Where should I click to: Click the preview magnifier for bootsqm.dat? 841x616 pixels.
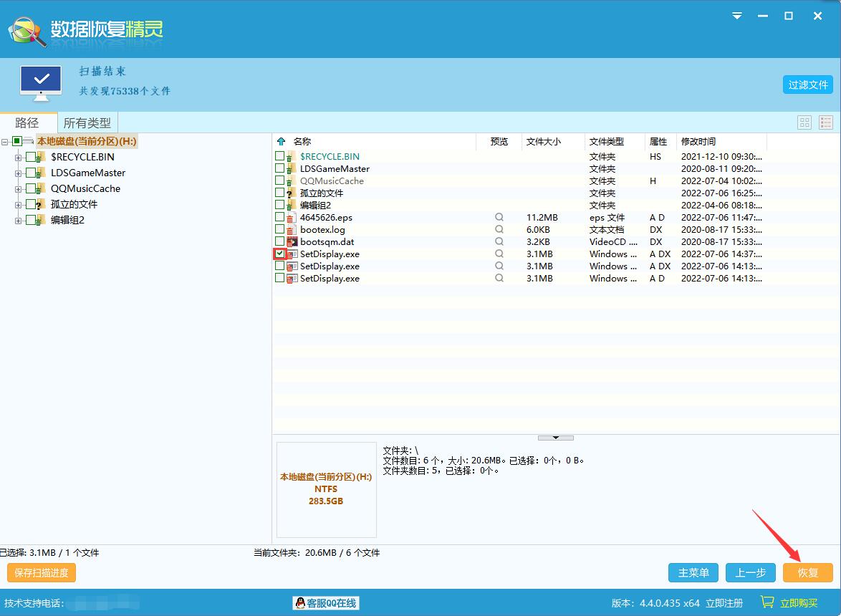(499, 241)
